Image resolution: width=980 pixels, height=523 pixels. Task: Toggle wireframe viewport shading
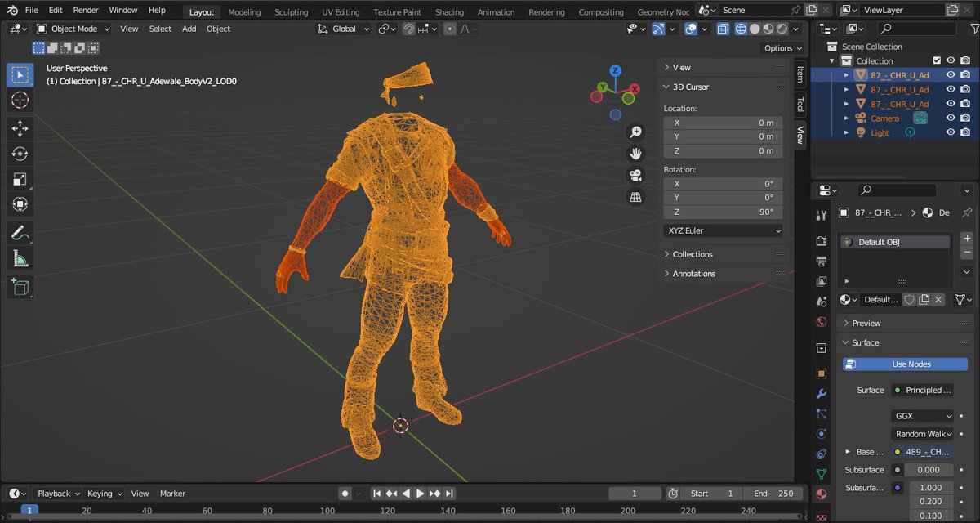(741, 29)
